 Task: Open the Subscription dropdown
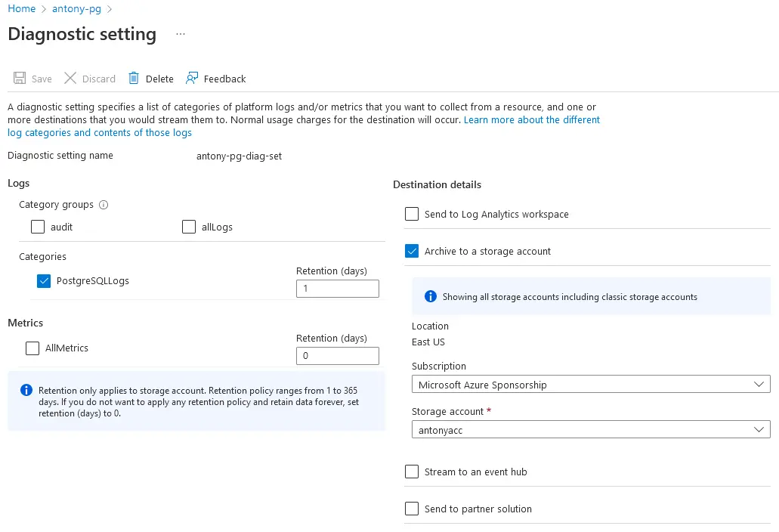coord(591,385)
